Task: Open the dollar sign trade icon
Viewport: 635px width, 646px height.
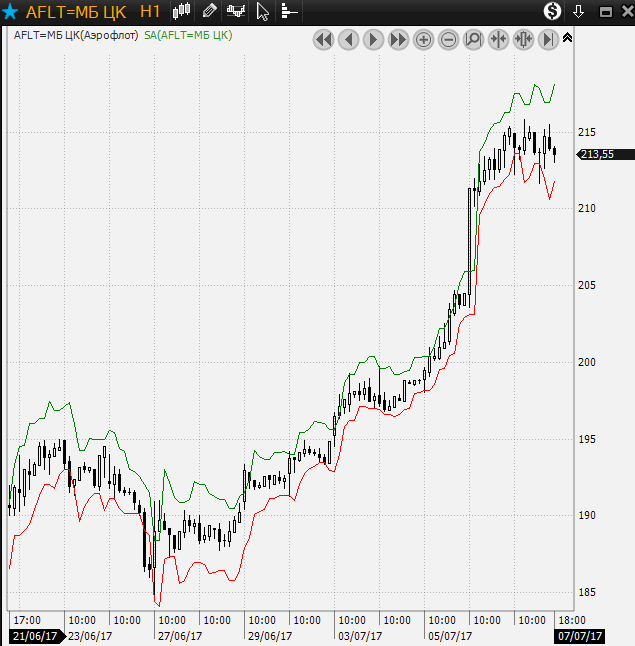Action: pyautogui.click(x=553, y=12)
